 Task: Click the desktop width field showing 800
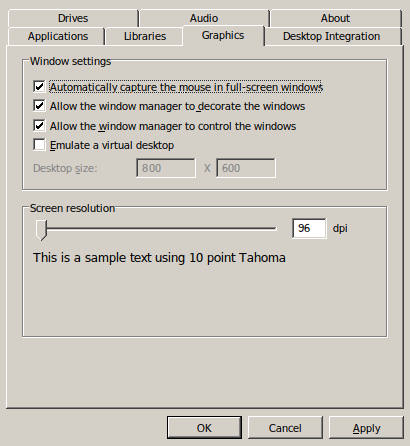[x=166, y=168]
